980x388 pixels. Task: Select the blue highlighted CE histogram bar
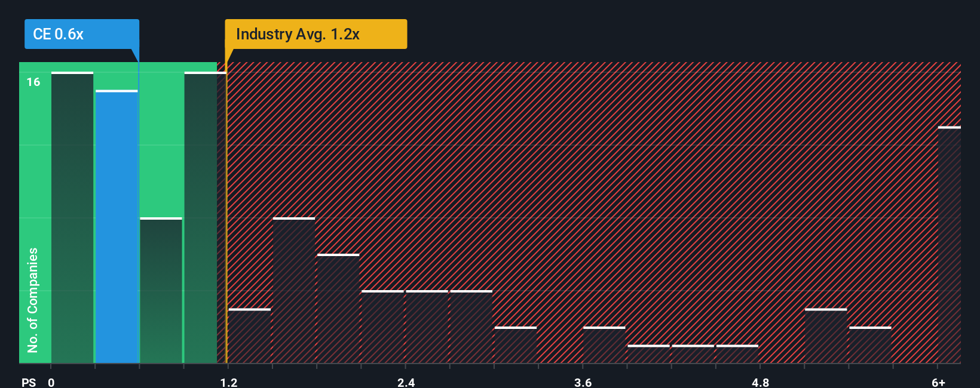click(117, 227)
